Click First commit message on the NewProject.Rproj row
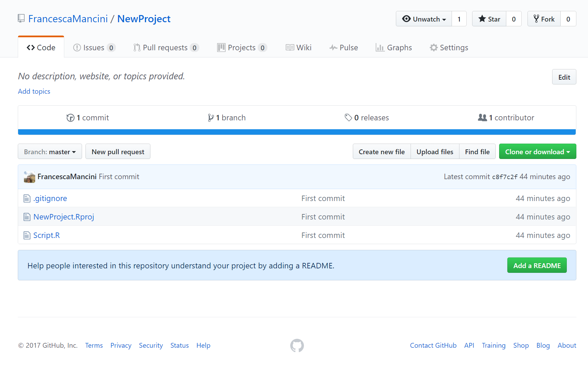 coord(323,217)
